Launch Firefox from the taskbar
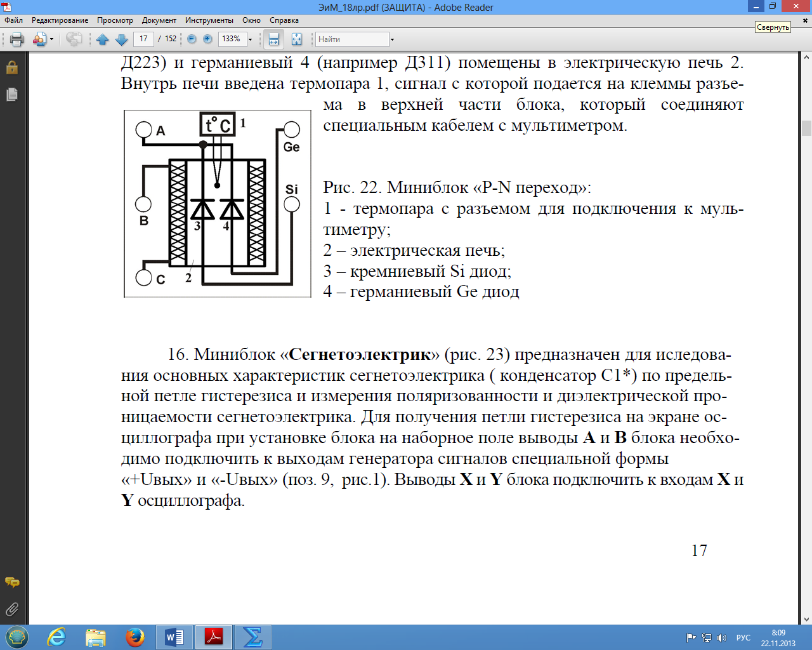The height and width of the screenshot is (650, 812). coord(134,637)
